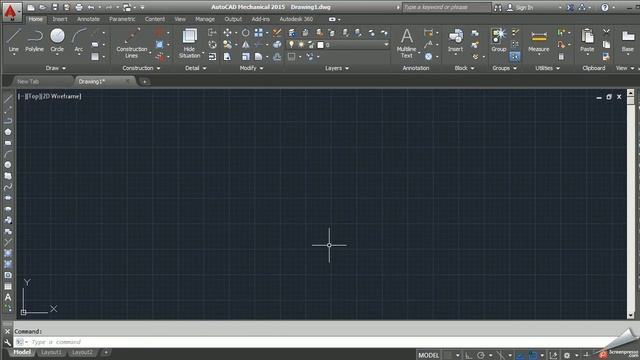
Task: Click the workspace settings gear in status bar
Action: coord(567,356)
